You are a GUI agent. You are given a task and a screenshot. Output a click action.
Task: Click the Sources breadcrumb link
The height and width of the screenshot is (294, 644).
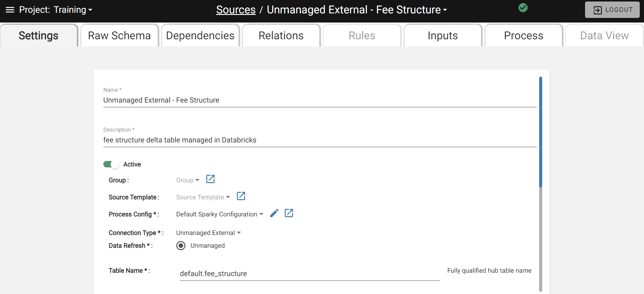pos(236,10)
